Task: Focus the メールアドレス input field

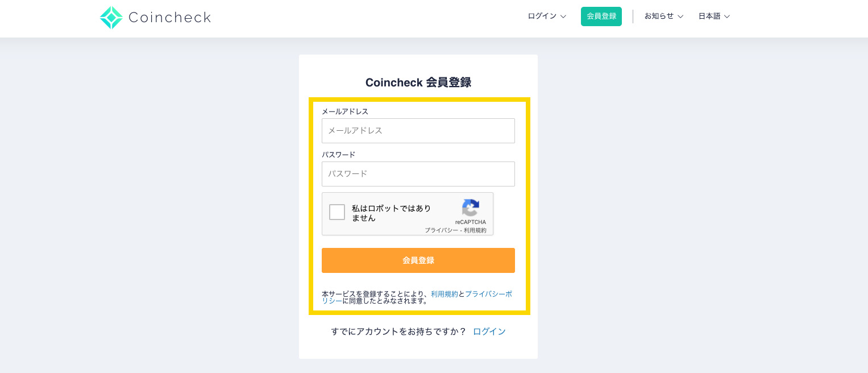Action: coord(418,131)
